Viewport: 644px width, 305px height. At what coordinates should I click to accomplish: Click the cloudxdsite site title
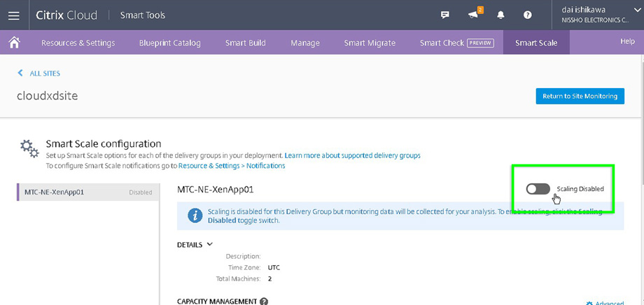(47, 96)
